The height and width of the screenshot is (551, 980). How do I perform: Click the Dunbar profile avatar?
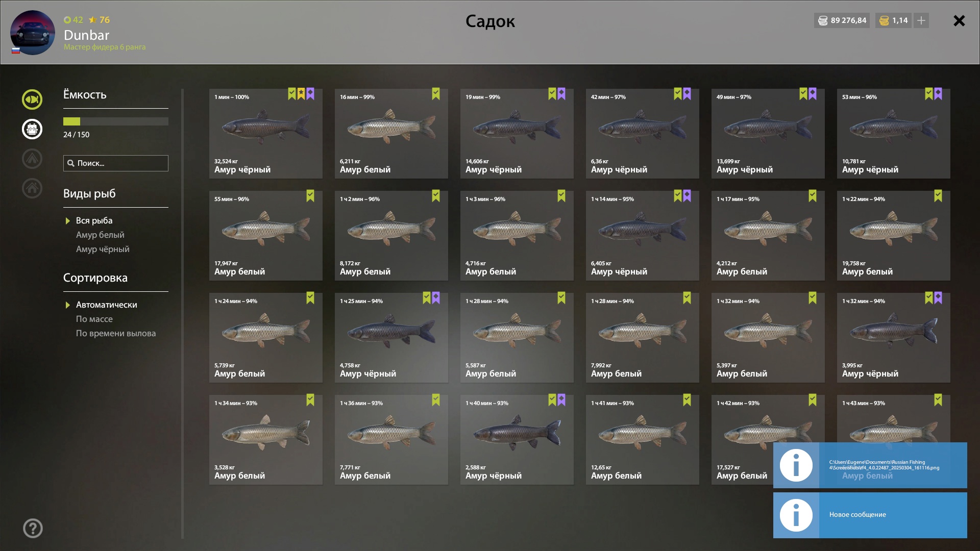coord(33,33)
